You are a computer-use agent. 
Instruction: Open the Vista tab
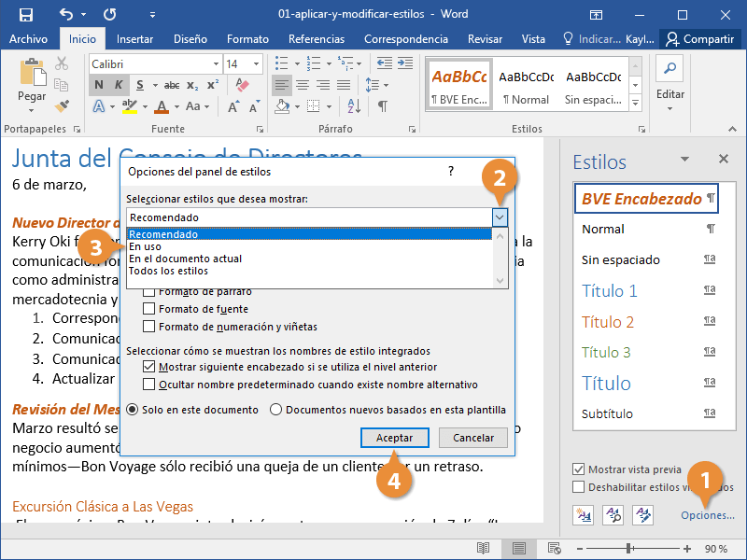click(x=533, y=39)
